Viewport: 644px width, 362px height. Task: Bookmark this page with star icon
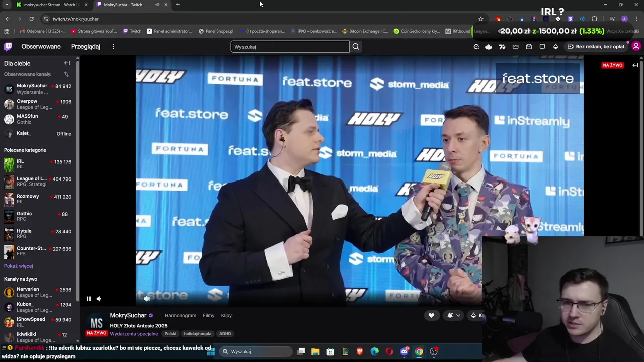[481, 19]
